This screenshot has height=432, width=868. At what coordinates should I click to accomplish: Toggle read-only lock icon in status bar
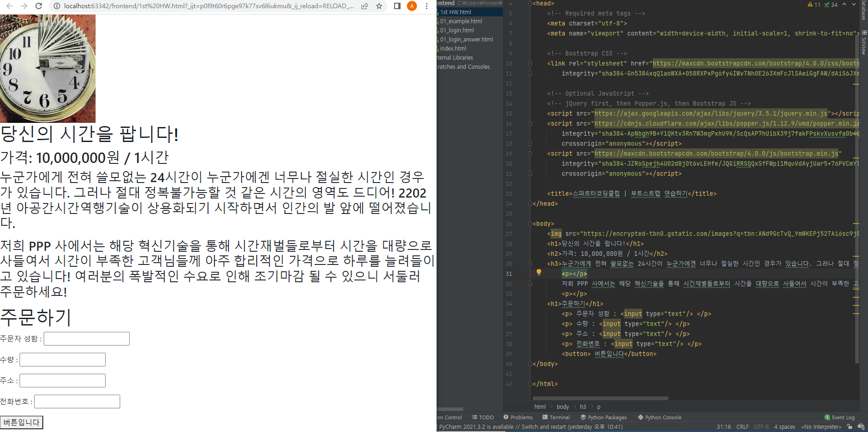click(849, 427)
